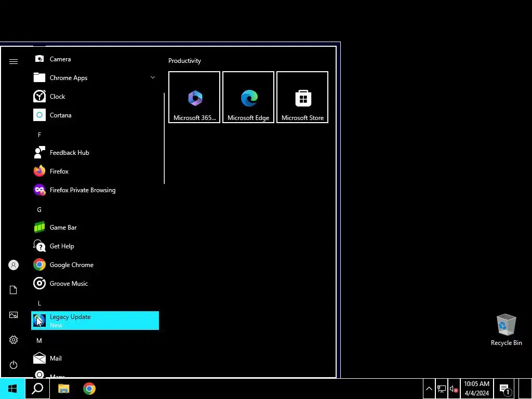This screenshot has width=532, height=399.
Task: Open Documents from the Start sidebar
Action: [x=13, y=290]
